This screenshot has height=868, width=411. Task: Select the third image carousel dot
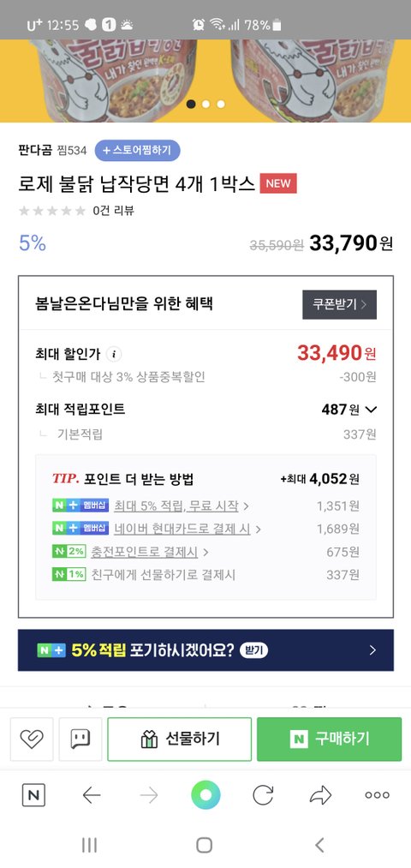[x=221, y=104]
